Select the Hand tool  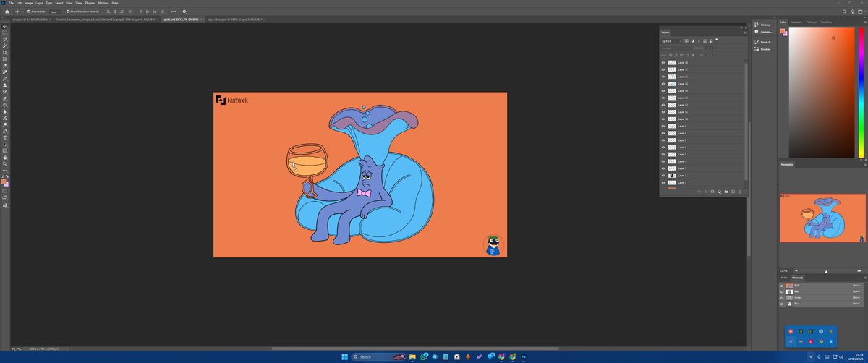pos(5,157)
